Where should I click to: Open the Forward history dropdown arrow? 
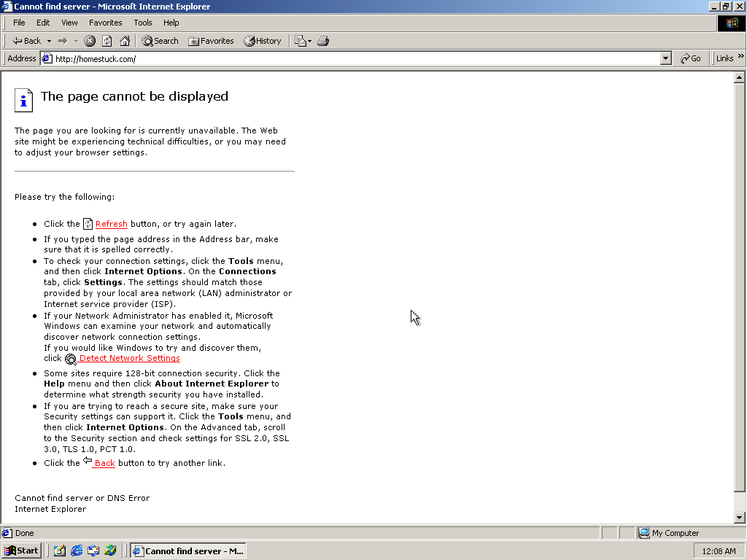tap(76, 41)
